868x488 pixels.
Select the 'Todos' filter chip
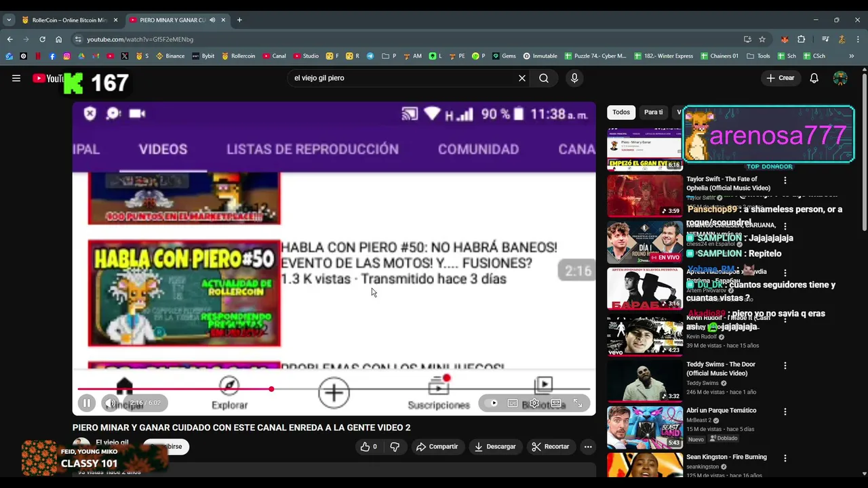[621, 112]
